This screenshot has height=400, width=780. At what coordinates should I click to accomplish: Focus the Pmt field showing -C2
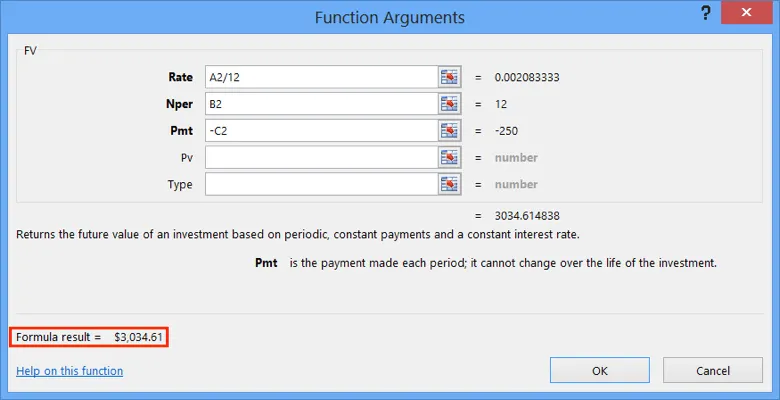(319, 130)
